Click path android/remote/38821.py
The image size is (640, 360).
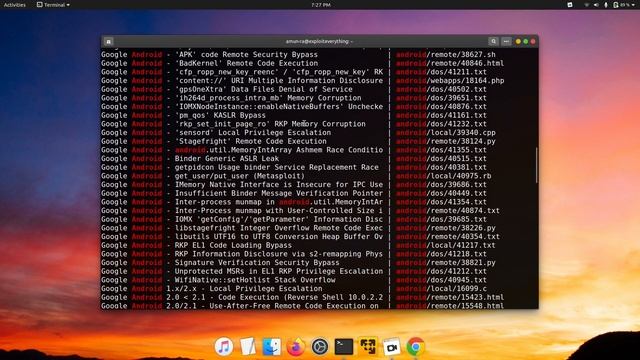click(445, 262)
